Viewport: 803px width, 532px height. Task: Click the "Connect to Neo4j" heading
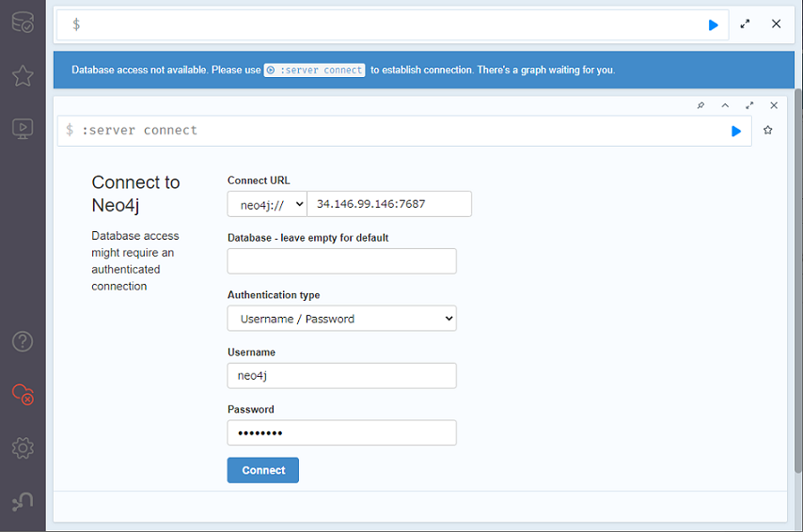click(x=135, y=194)
